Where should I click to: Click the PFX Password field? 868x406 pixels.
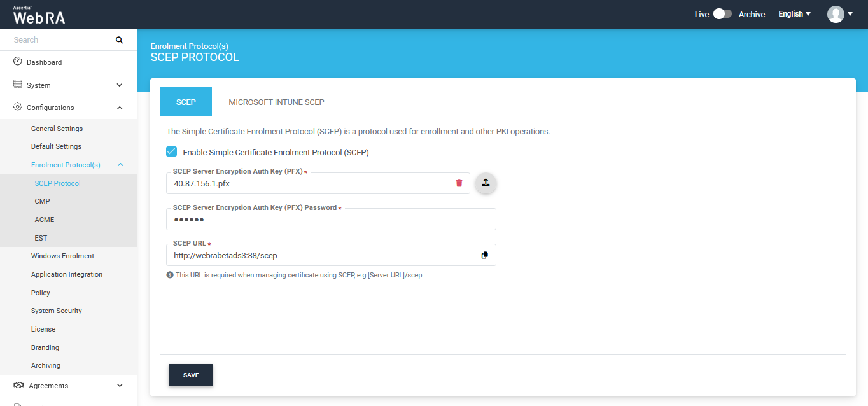point(330,220)
